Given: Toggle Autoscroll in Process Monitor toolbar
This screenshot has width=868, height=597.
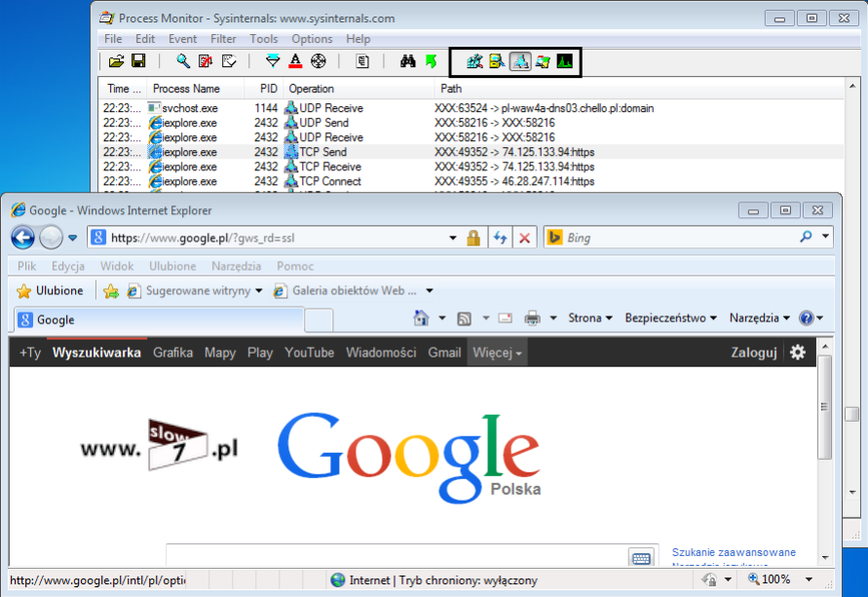Looking at the screenshot, I should 206,60.
